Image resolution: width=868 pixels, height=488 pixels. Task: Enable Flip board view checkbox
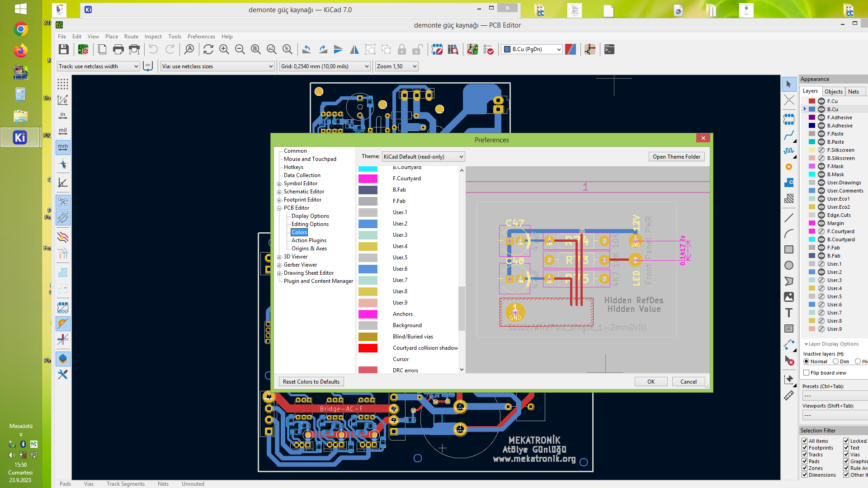[x=807, y=373]
